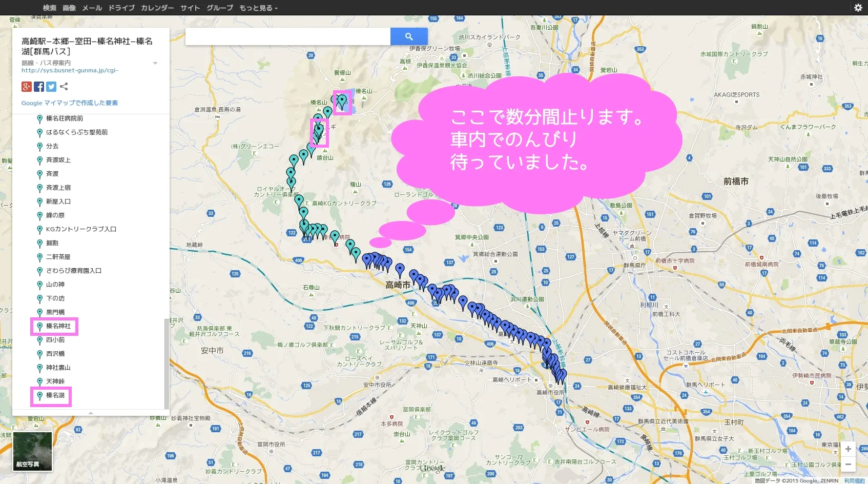Select 神社裏山 stop in list
This screenshot has width=868, height=484.
(58, 368)
